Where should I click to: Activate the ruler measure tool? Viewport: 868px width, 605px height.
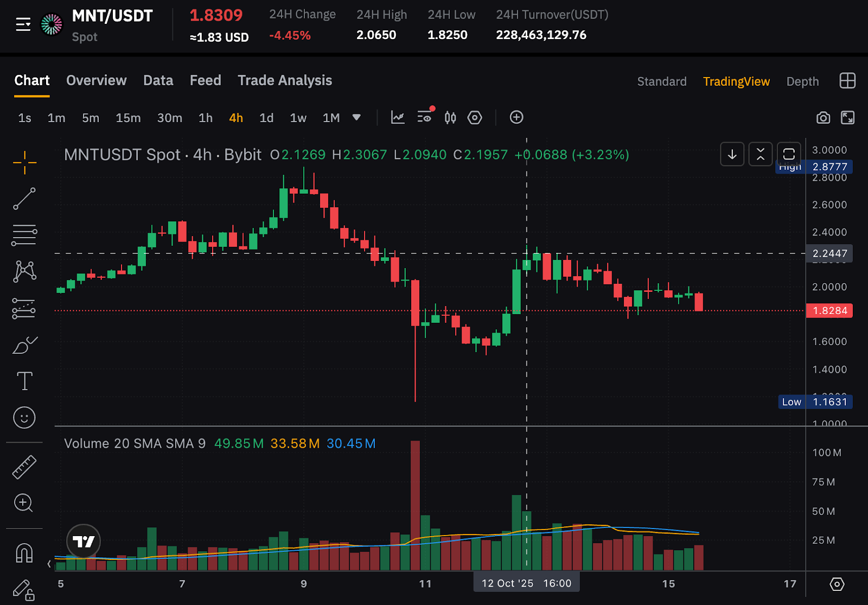click(x=24, y=467)
